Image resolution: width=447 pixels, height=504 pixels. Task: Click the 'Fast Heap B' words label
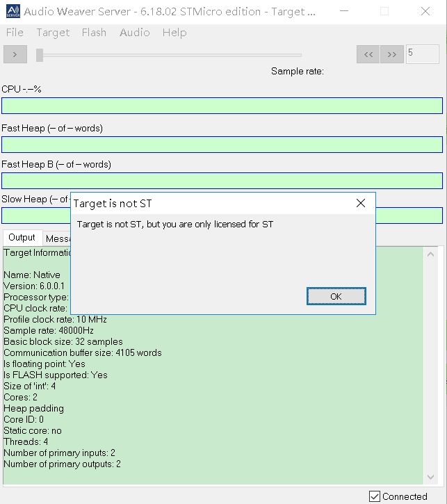[56, 164]
